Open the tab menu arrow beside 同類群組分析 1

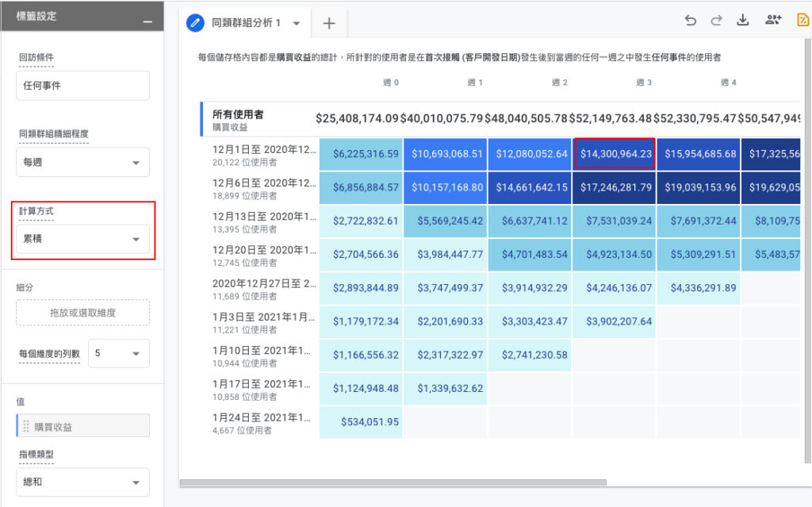pyautogui.click(x=297, y=23)
